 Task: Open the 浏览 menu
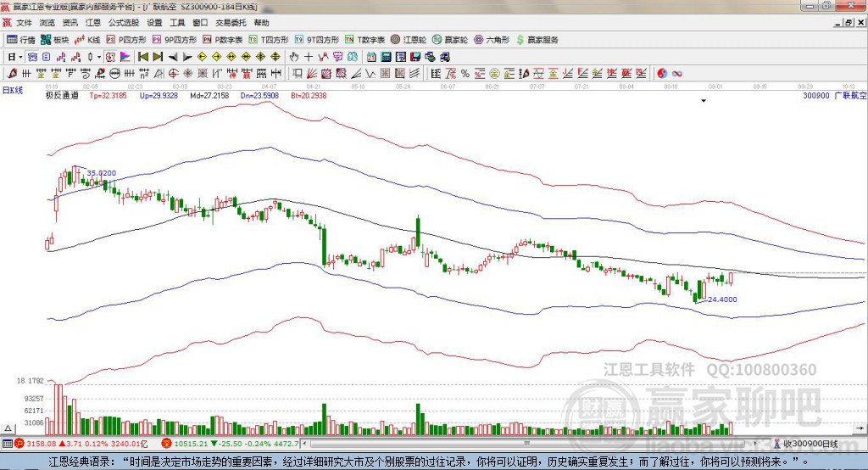pyautogui.click(x=47, y=23)
